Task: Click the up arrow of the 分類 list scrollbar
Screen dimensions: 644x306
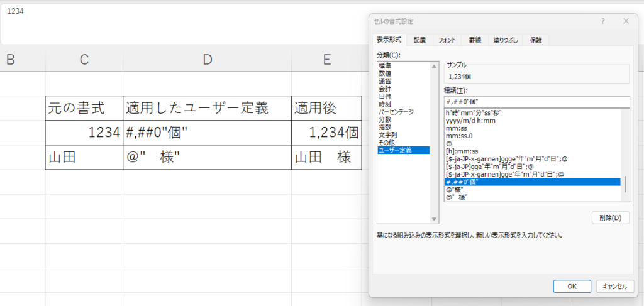Action: 433,66
